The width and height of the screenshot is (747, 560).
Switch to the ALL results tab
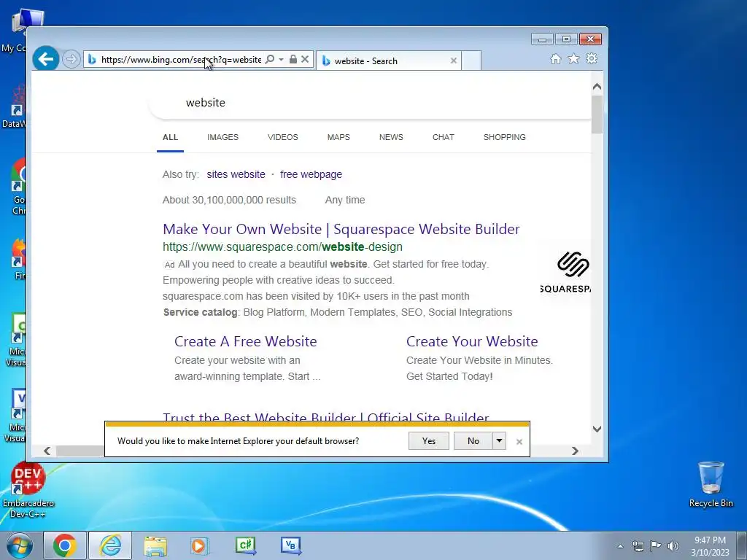[170, 137]
